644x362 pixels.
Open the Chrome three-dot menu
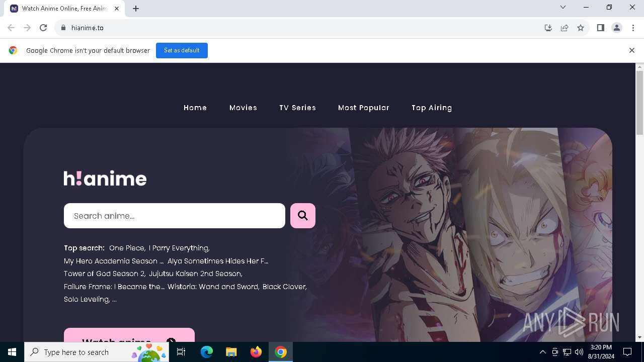tap(633, 28)
